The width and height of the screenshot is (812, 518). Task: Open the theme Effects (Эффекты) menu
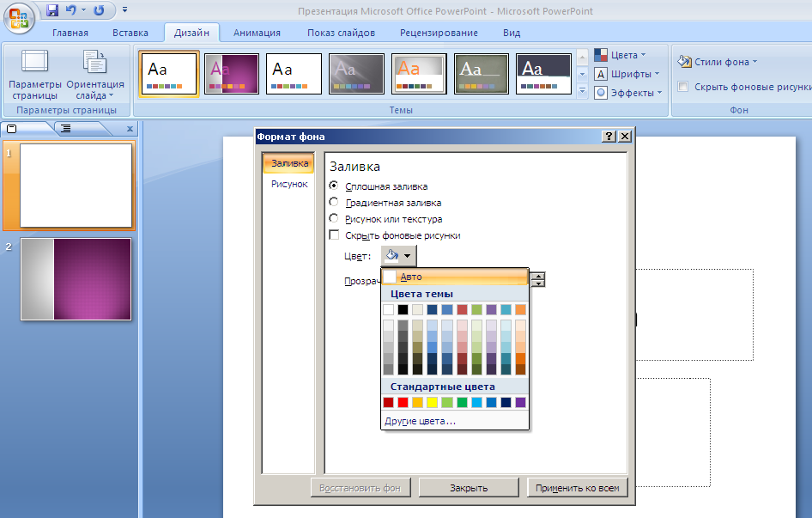pyautogui.click(x=628, y=93)
